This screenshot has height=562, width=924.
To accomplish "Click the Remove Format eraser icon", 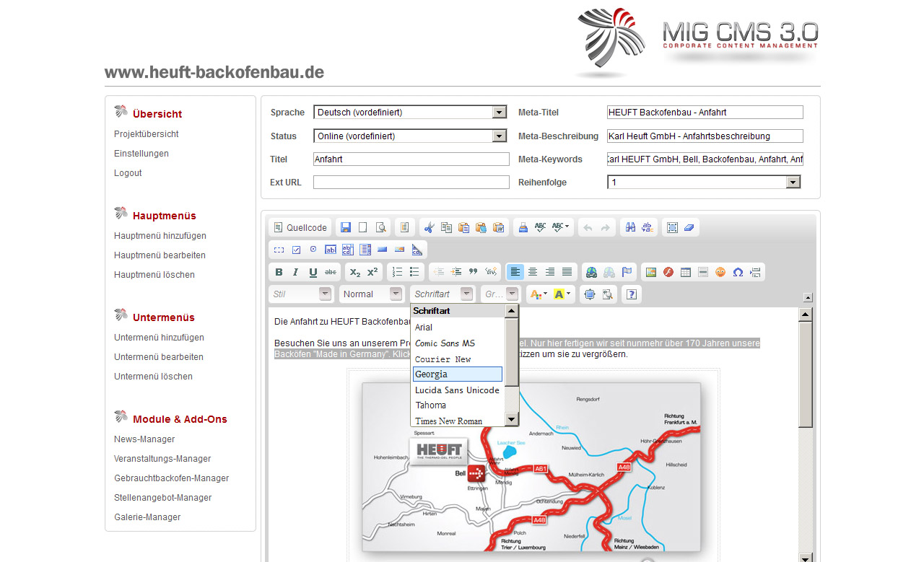I will coord(689,227).
